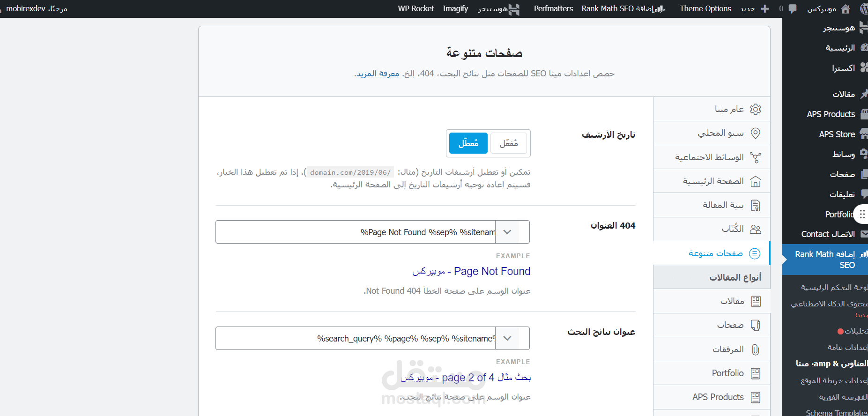
Task: Set تاريخ الأرشيف to مُعطّل
Action: 468,143
